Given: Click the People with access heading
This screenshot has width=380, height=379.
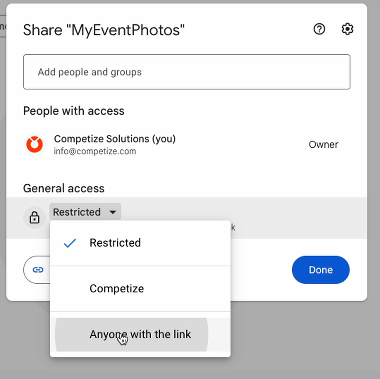Looking at the screenshot, I should point(74,111).
